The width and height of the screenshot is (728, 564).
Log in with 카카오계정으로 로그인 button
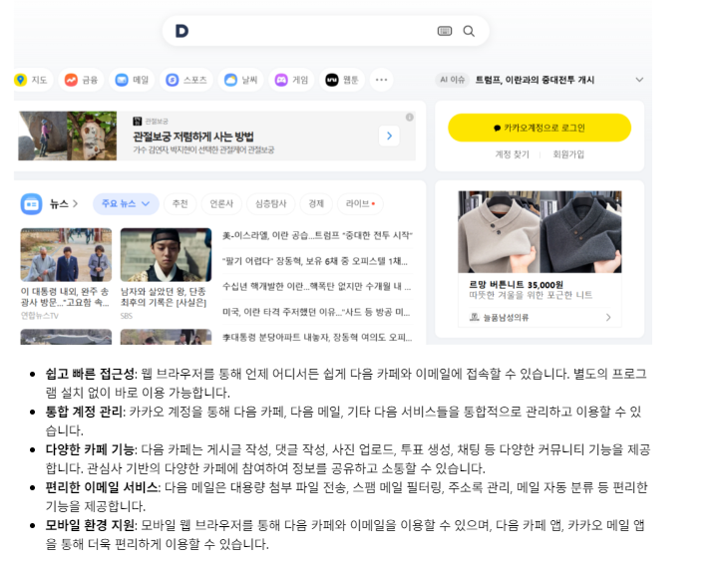coord(540,128)
